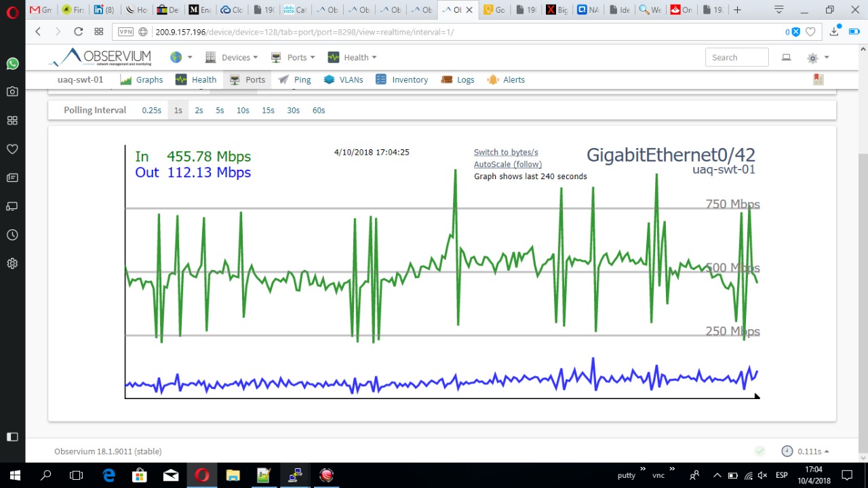Open Opera sidebar history clock icon
868x488 pixels.
(x=12, y=235)
